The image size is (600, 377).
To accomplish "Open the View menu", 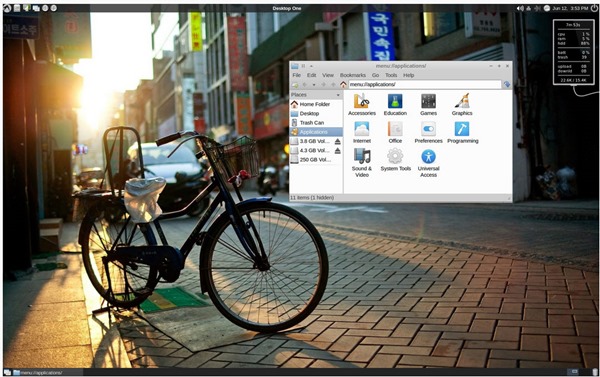I will click(x=328, y=75).
